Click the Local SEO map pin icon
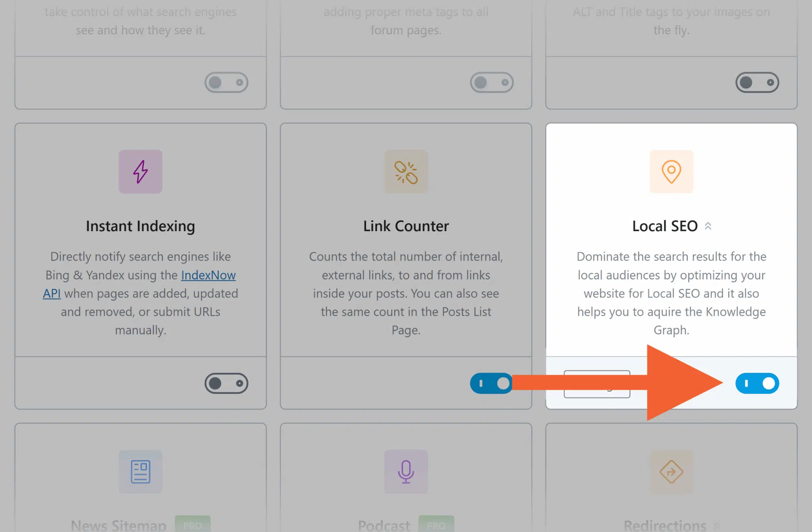The width and height of the screenshot is (812, 532). 671,172
